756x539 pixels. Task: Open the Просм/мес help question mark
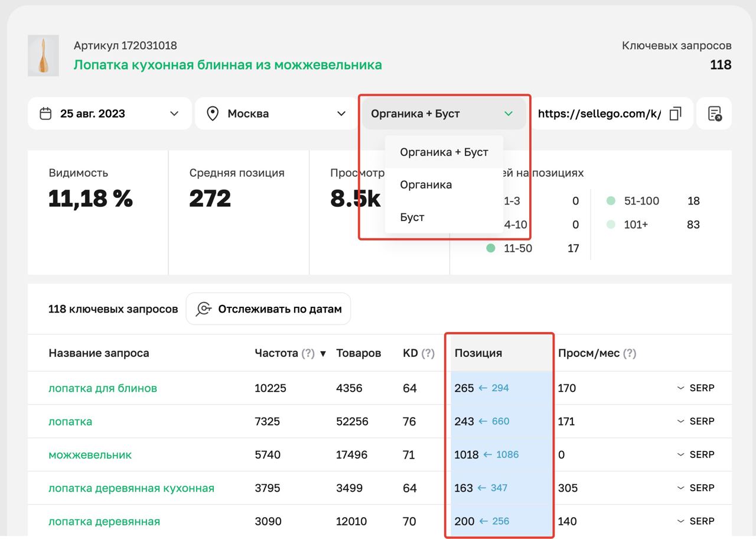(x=628, y=353)
